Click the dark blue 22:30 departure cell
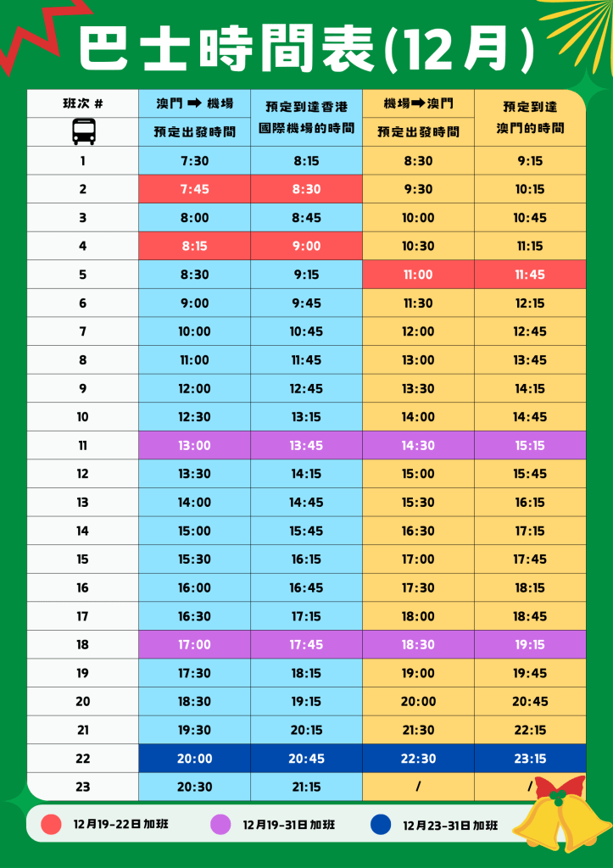The image size is (613, 868). pyautogui.click(x=418, y=759)
